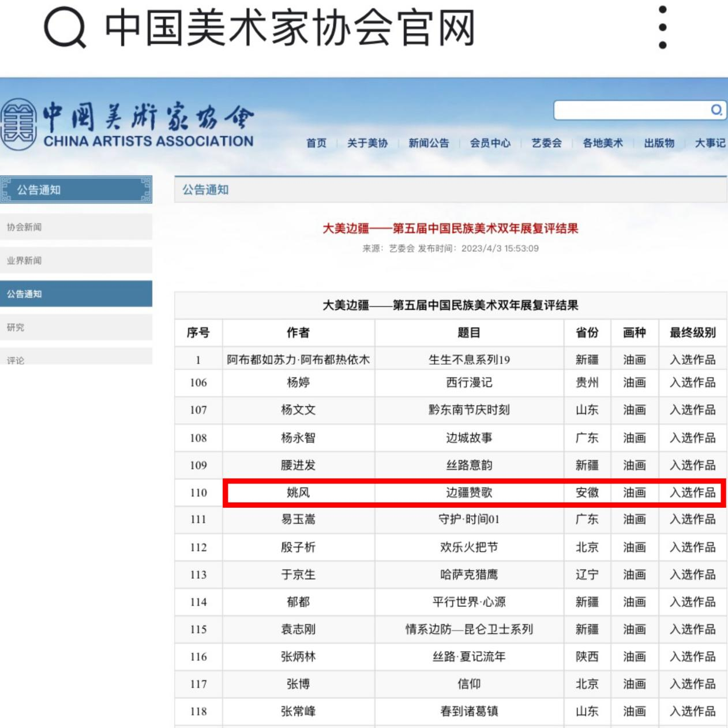Click the author name 姚风 in row 110

298,493
